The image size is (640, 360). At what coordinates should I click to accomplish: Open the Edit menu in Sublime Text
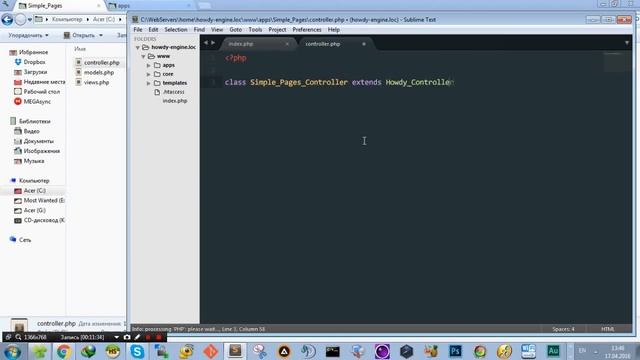(153, 30)
